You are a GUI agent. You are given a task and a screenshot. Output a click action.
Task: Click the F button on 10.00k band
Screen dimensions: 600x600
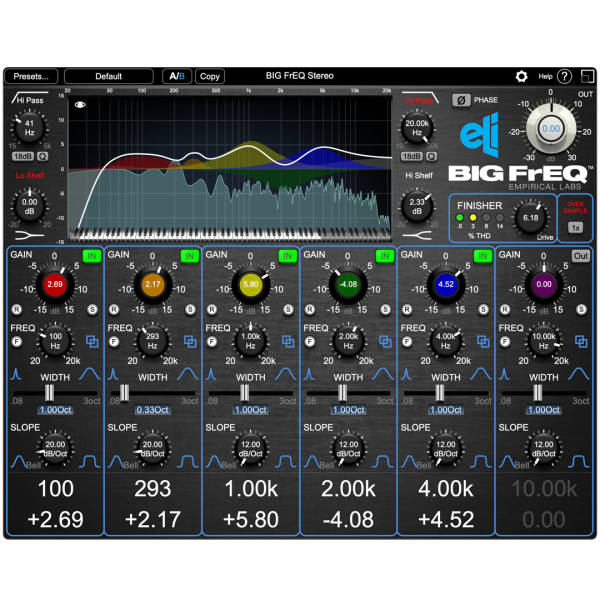505,341
